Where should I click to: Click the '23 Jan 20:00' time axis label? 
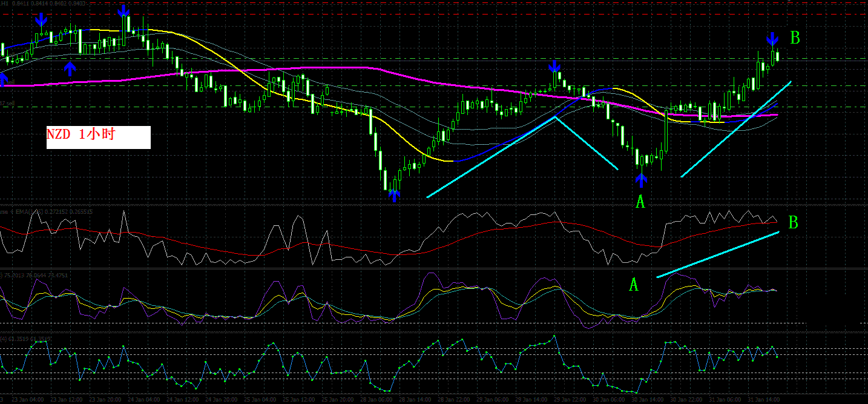coord(105,399)
